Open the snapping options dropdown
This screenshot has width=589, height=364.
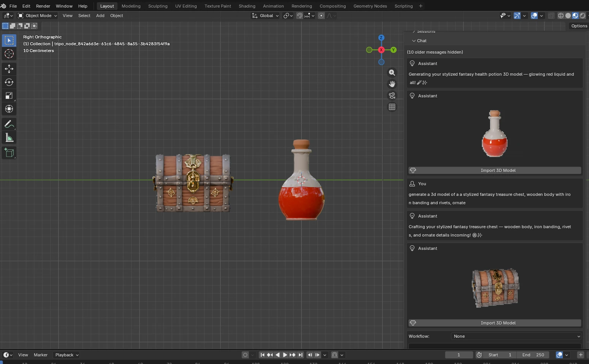pos(310,16)
